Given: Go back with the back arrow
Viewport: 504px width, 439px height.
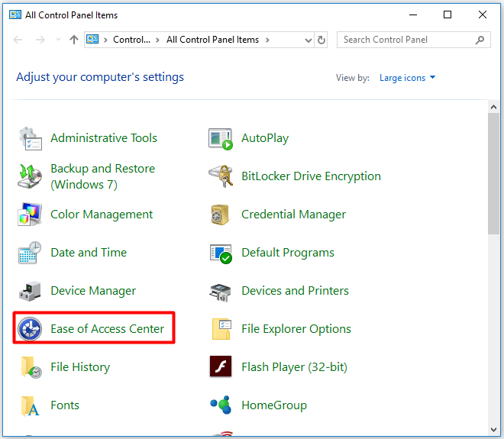Looking at the screenshot, I should pyautogui.click(x=18, y=40).
